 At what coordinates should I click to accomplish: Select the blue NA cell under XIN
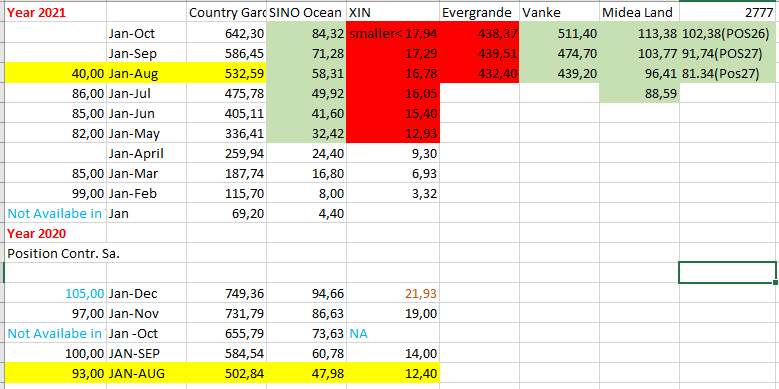tap(392, 333)
